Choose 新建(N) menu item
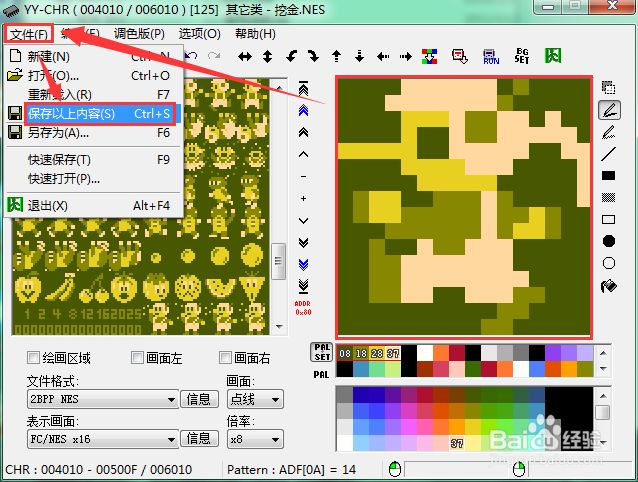Screen dimensions: 638x482 (93, 56)
